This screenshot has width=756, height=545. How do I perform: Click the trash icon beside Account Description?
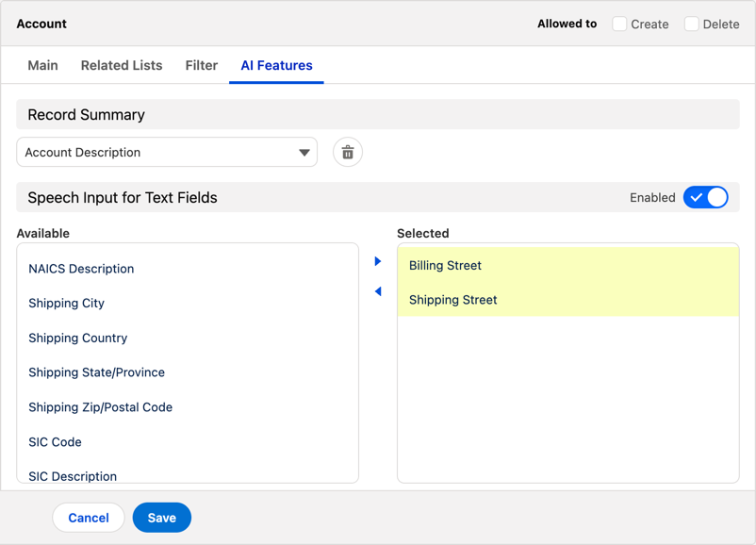click(347, 152)
